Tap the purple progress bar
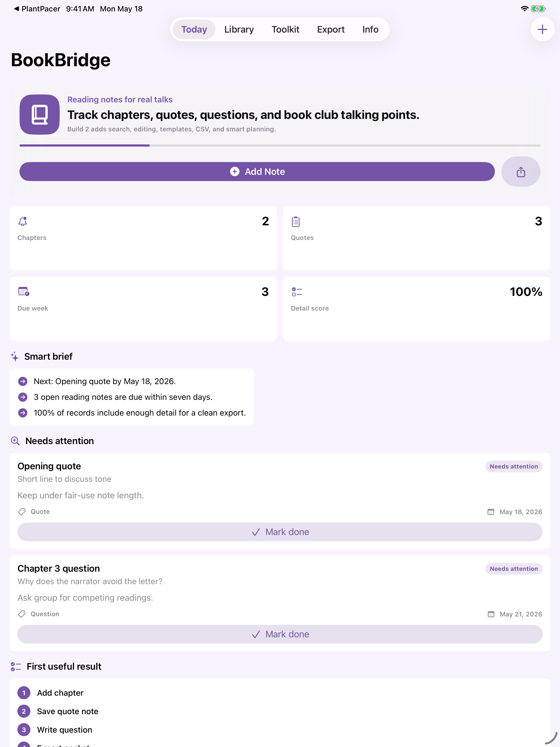The image size is (560, 747). click(x=280, y=145)
